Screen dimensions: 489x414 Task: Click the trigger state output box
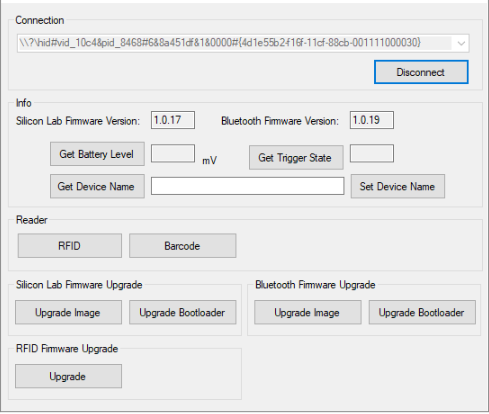pos(372,153)
